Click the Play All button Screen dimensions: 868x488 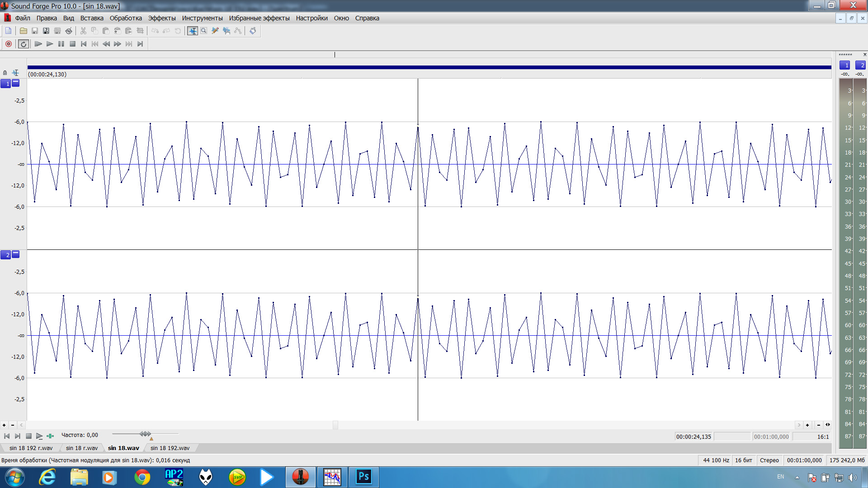pos(38,44)
